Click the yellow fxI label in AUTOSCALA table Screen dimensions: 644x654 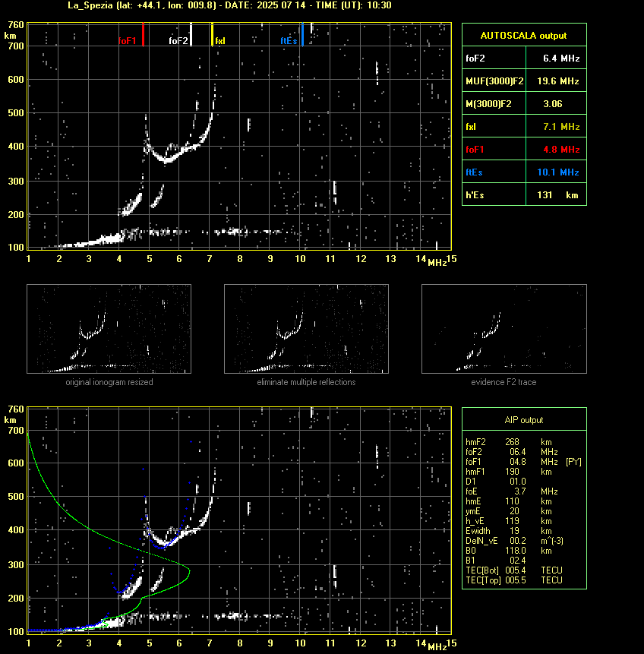click(471, 127)
